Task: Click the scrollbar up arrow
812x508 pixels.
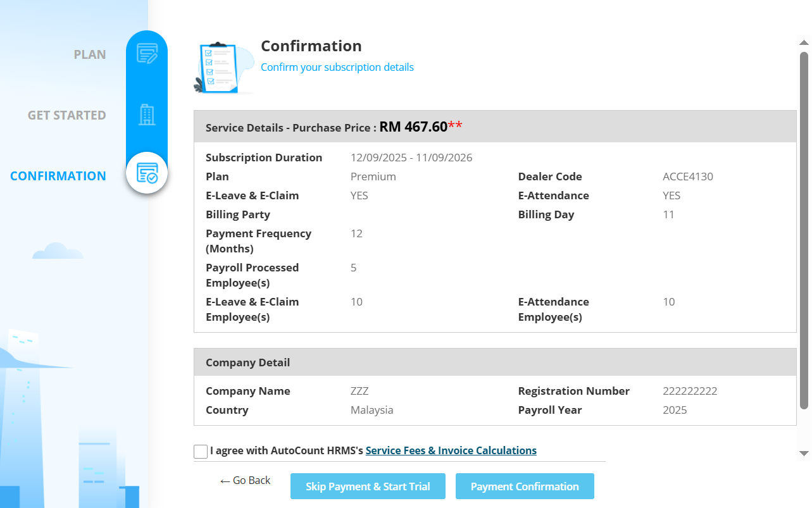Action: tap(804, 42)
